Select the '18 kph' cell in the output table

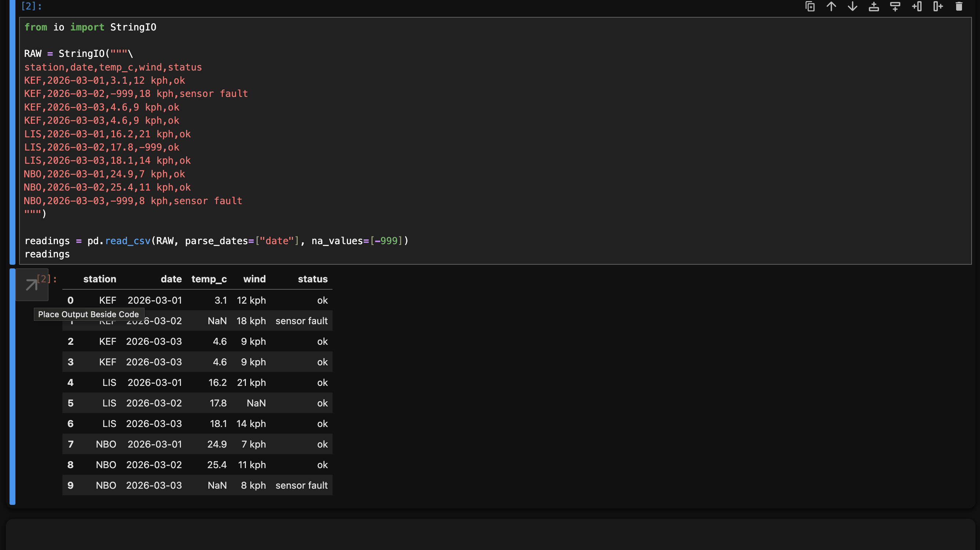pos(251,321)
